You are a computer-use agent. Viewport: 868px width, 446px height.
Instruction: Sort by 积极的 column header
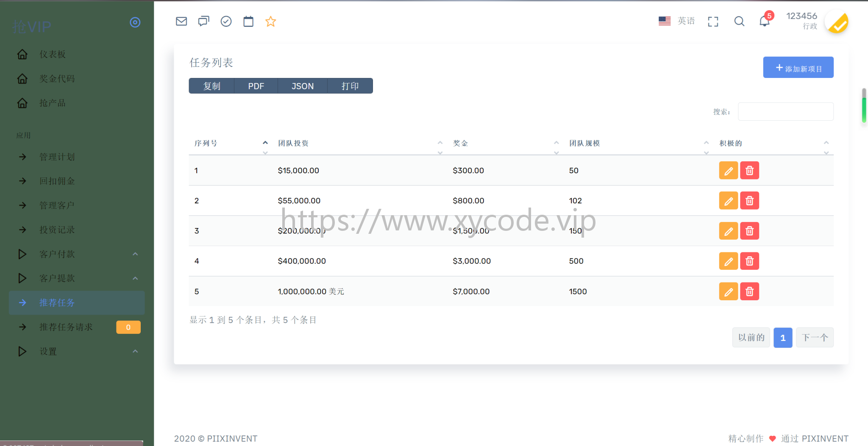774,144
